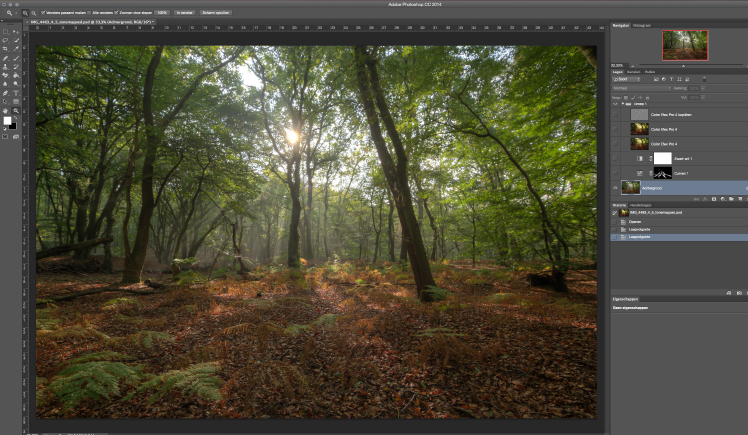Open the Dekking opacity dropdown arrow
The image size is (748, 435).
point(703,88)
